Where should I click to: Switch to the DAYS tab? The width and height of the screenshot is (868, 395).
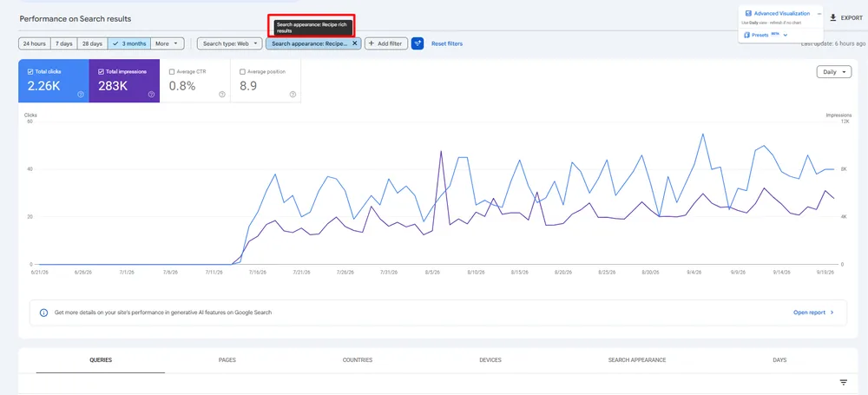tap(779, 360)
